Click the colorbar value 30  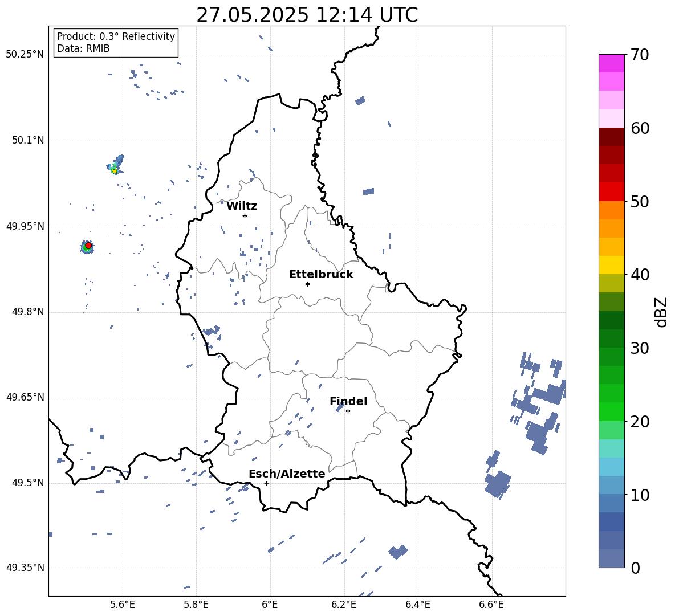[x=640, y=348]
